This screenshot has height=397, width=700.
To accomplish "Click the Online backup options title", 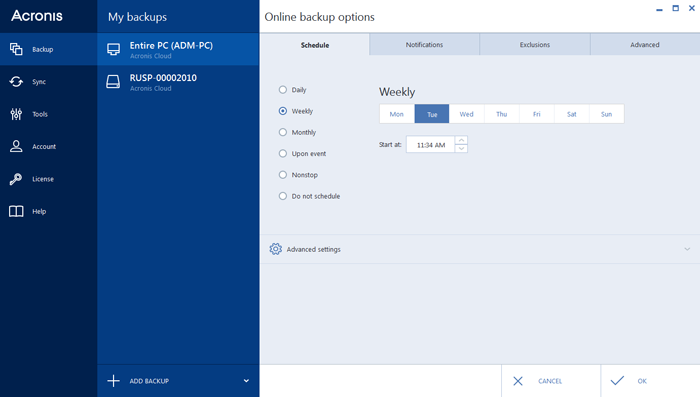I will click(320, 17).
